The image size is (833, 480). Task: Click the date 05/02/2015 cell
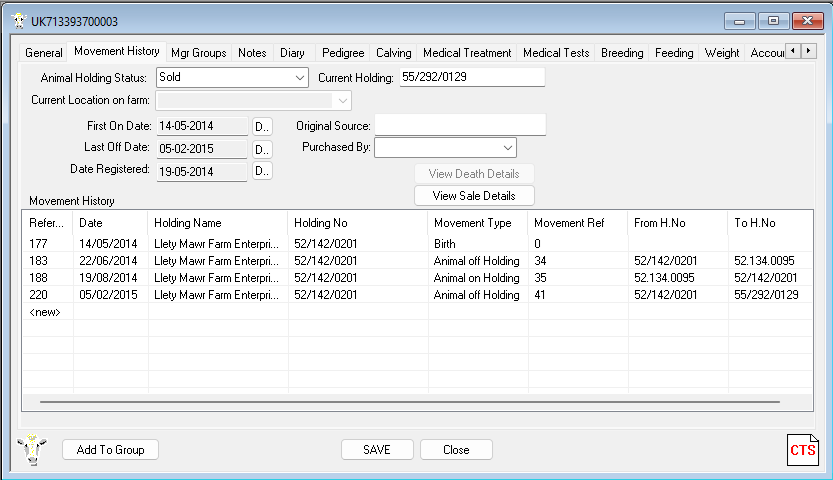[x=108, y=295]
